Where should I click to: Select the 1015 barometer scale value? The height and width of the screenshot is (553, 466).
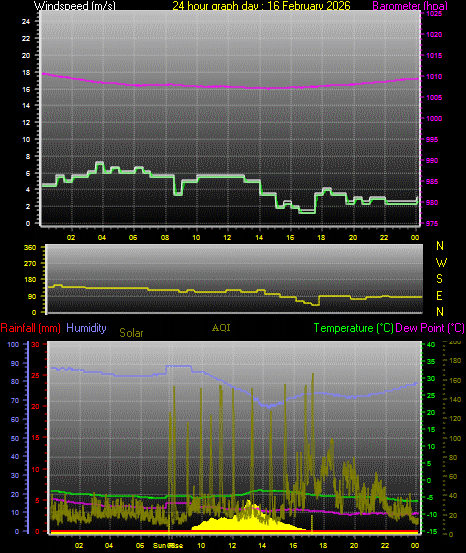[434, 55]
